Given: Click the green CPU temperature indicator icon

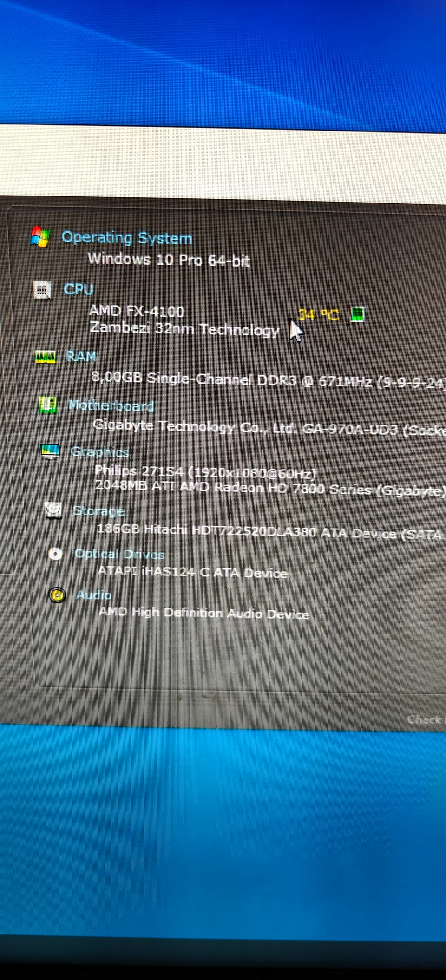Looking at the screenshot, I should pos(358,314).
